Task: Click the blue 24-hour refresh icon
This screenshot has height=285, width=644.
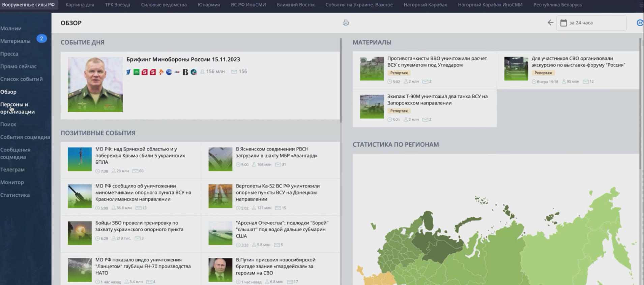Action: [x=640, y=23]
